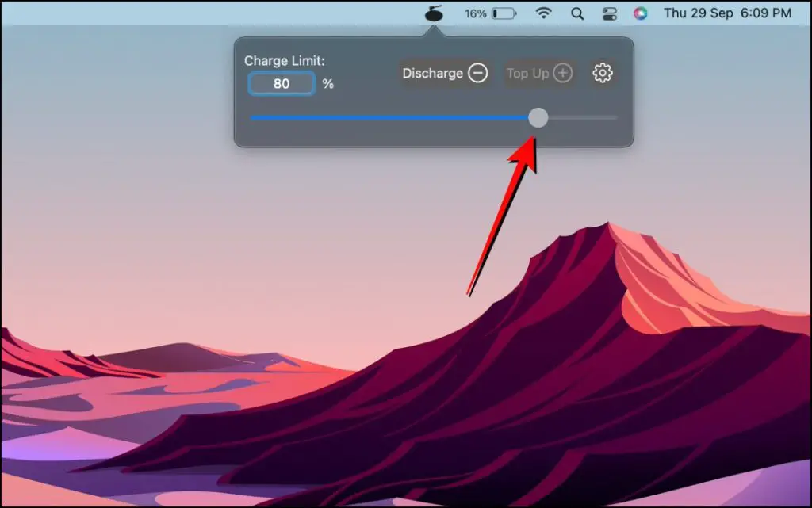Click the Discharge button

coord(445,73)
